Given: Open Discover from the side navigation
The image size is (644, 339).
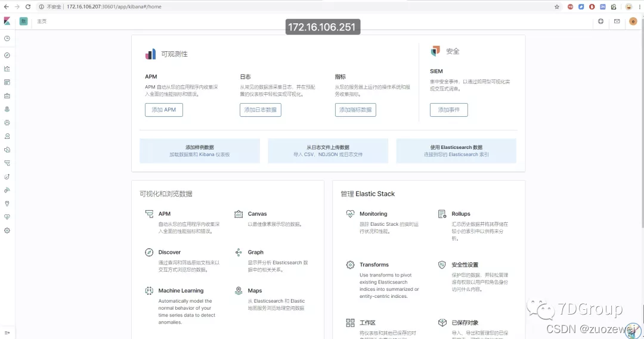Looking at the screenshot, I should point(7,55).
